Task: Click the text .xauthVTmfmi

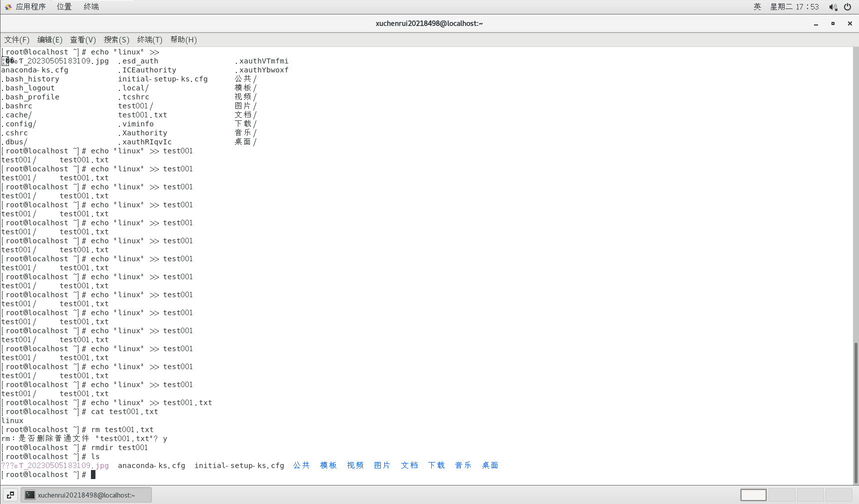Action: (x=262, y=61)
